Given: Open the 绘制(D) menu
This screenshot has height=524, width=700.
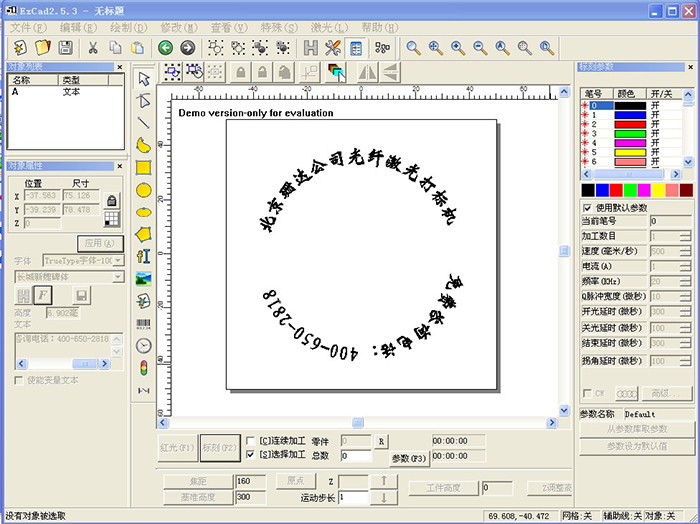Looking at the screenshot, I should (129, 28).
